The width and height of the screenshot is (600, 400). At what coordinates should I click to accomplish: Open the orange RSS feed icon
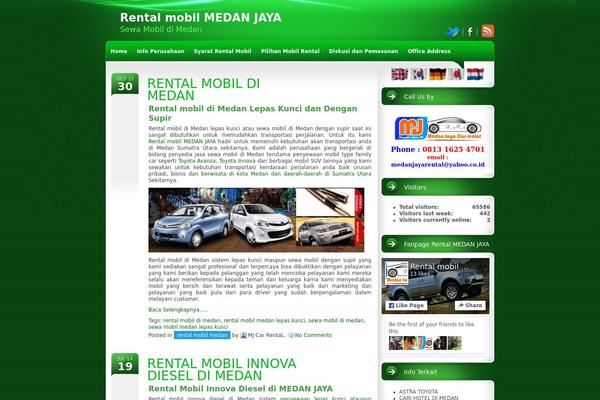click(x=488, y=31)
